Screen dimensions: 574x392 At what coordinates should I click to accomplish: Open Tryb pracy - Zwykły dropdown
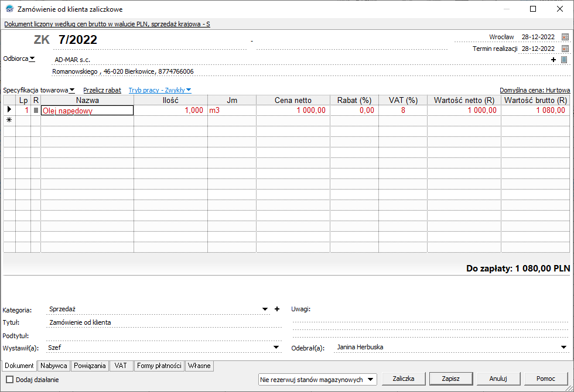click(159, 90)
